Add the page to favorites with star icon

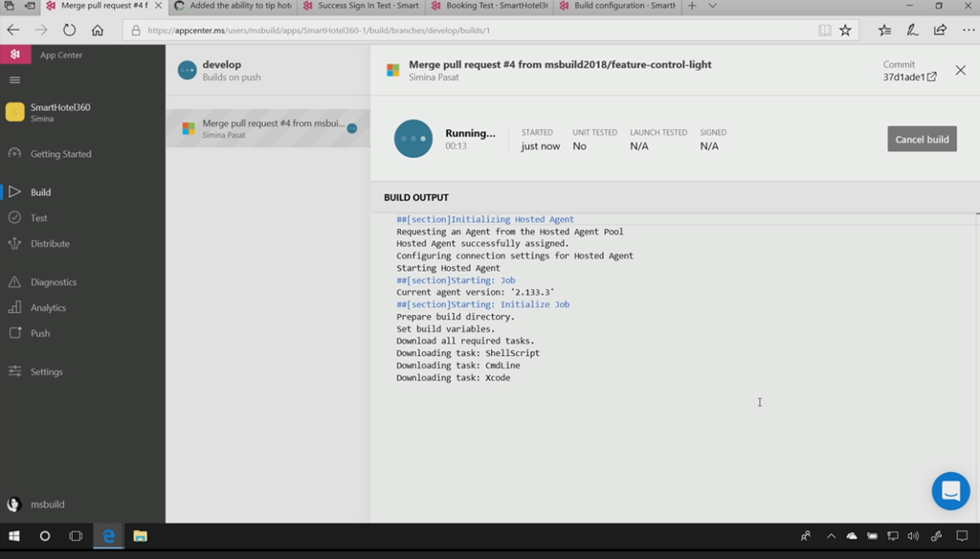(x=845, y=31)
